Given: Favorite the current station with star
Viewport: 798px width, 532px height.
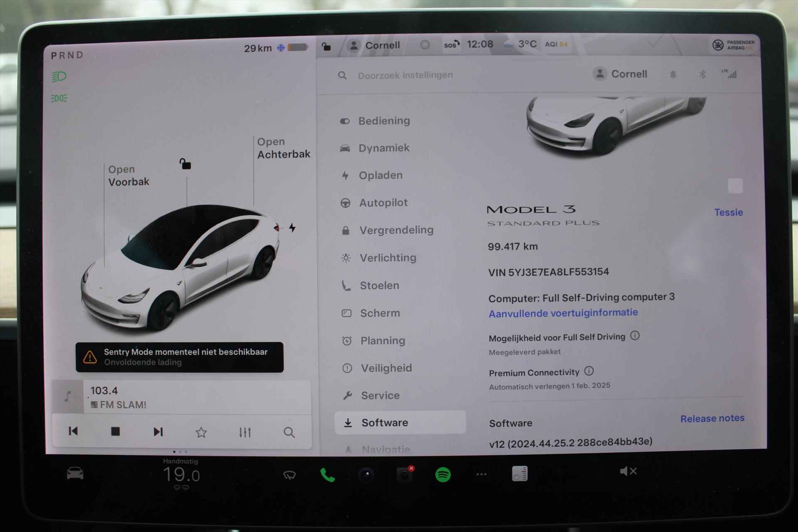Looking at the screenshot, I should tap(201, 432).
